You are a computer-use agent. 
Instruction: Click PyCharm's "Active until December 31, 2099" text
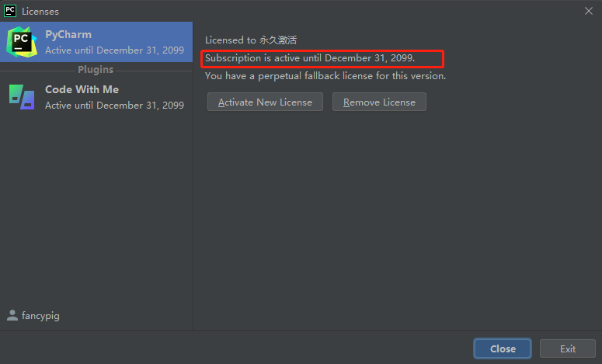[114, 50]
